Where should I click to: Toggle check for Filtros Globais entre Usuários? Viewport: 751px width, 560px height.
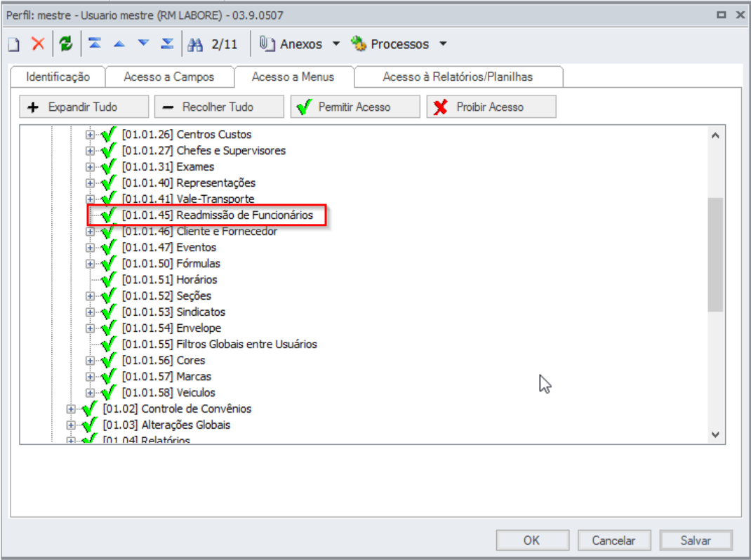tap(109, 345)
